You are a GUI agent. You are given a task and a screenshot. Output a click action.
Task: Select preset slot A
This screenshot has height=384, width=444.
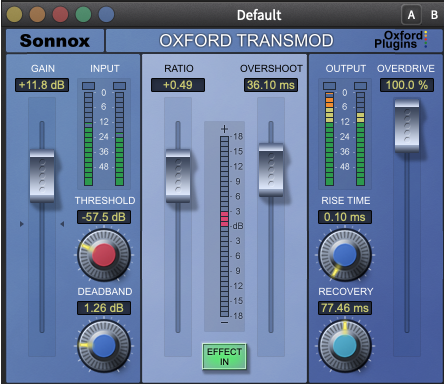click(411, 15)
